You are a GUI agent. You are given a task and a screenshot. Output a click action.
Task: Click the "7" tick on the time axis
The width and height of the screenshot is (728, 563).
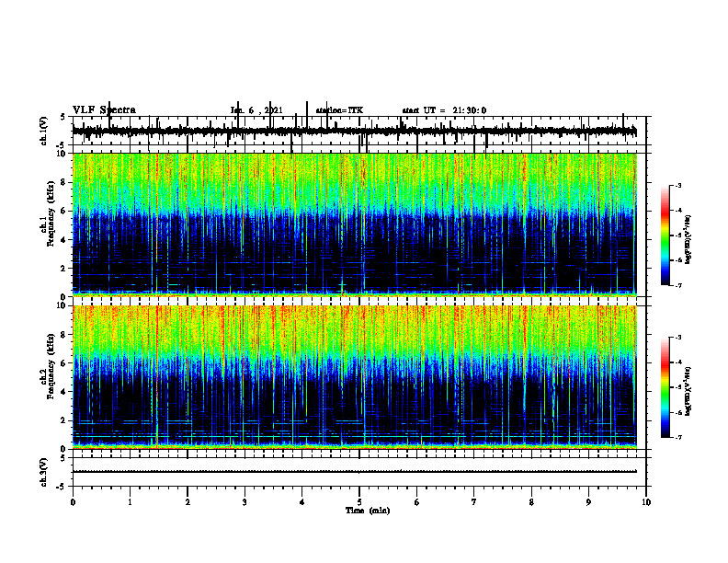tap(474, 502)
